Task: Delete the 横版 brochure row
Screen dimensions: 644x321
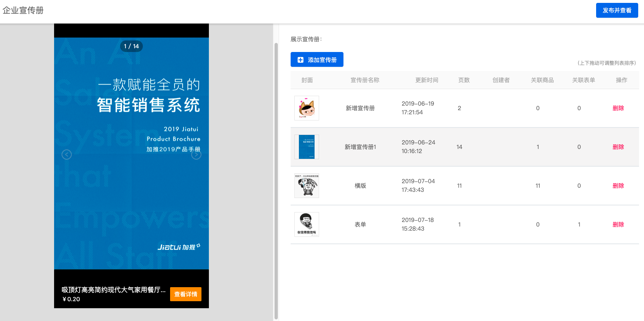Action: (618, 186)
